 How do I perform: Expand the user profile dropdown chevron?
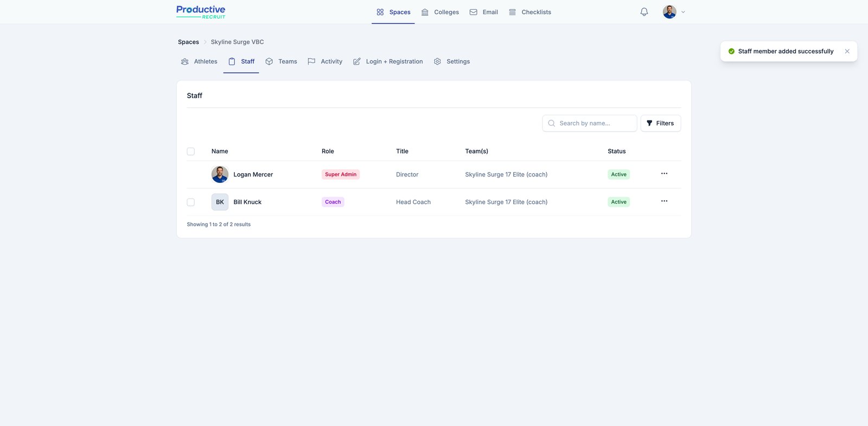(x=683, y=12)
